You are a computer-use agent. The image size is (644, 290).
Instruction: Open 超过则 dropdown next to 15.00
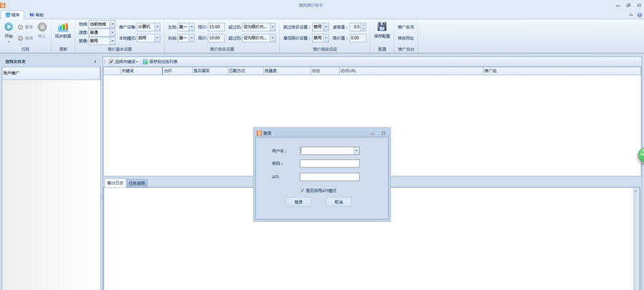pyautogui.click(x=273, y=26)
